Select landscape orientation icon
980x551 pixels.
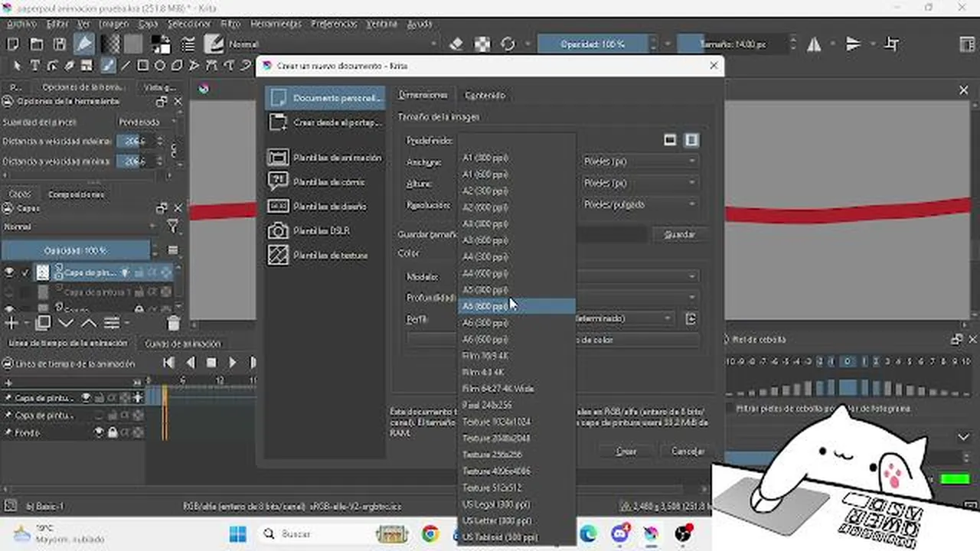point(670,140)
